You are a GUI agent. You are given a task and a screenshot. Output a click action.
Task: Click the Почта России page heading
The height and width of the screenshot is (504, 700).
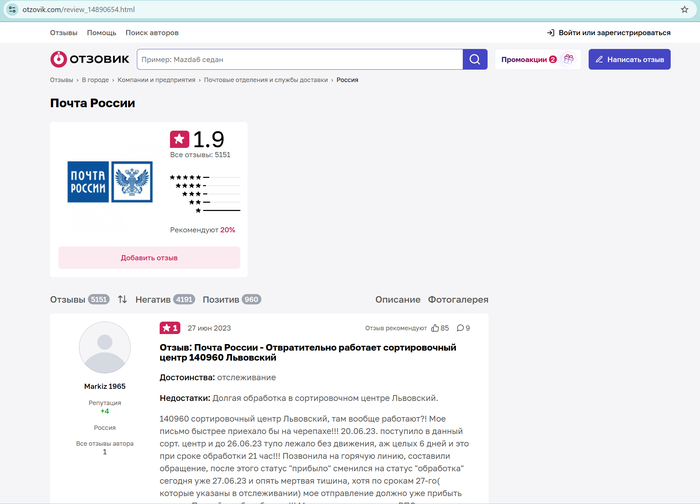pyautogui.click(x=92, y=103)
